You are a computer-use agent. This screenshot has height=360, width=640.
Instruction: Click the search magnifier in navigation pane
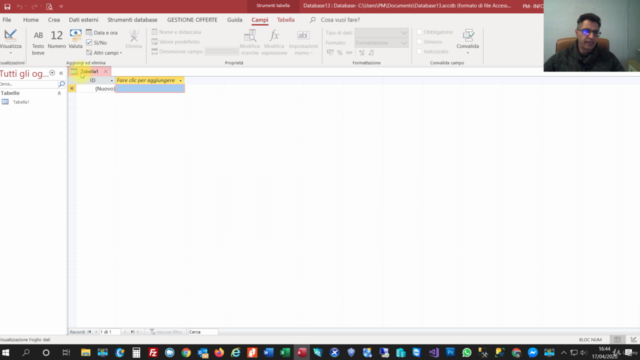pyautogui.click(x=62, y=84)
